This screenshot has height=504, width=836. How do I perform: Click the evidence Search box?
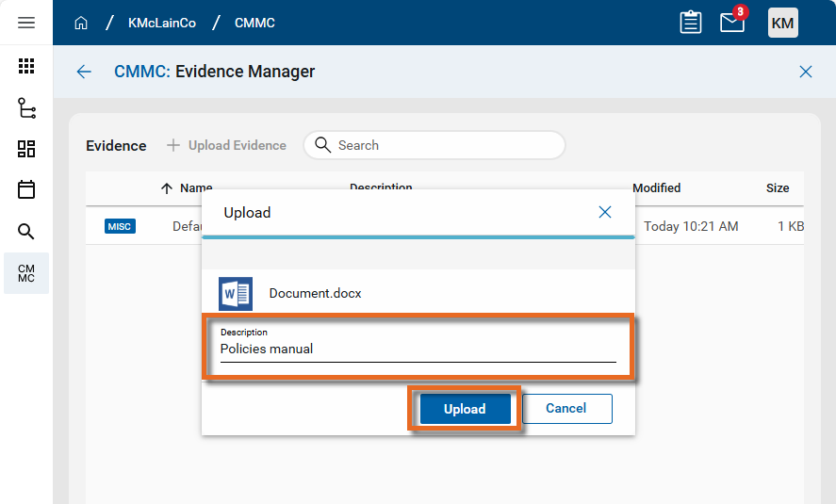[x=443, y=145]
